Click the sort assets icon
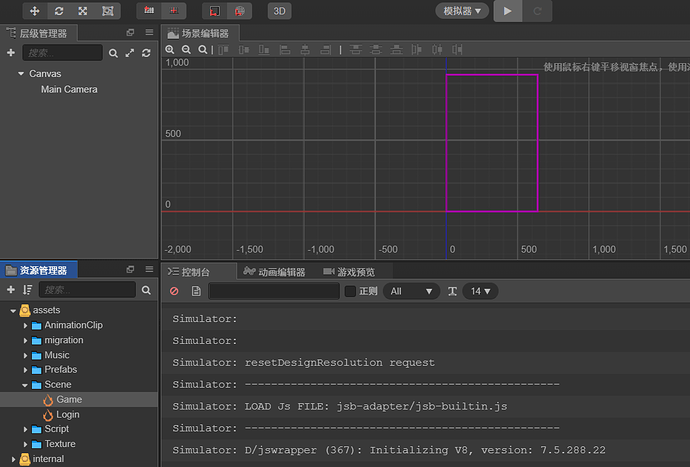This screenshot has width=690, height=467. point(28,290)
